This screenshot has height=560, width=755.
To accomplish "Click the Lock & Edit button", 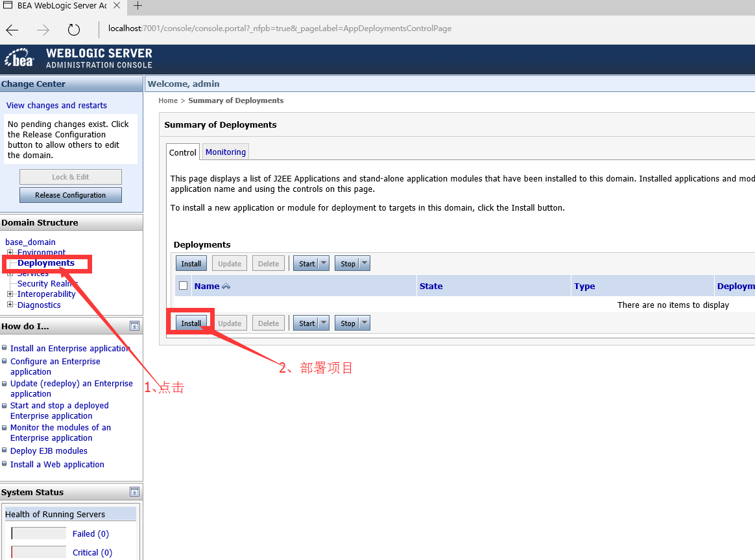I will click(70, 177).
